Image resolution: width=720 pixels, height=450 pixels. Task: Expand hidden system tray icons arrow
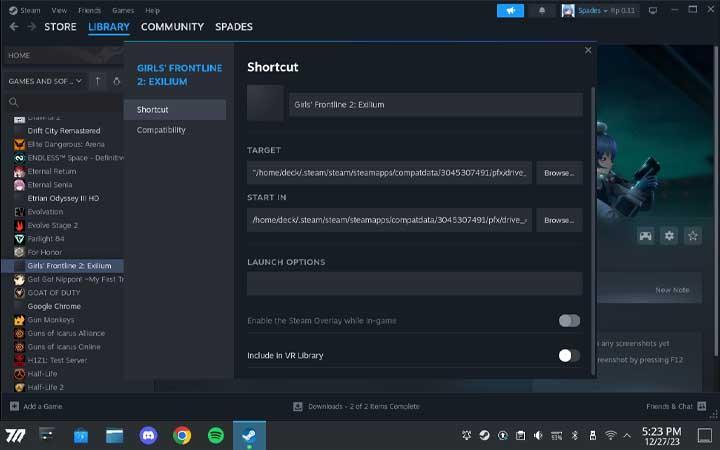tap(627, 435)
